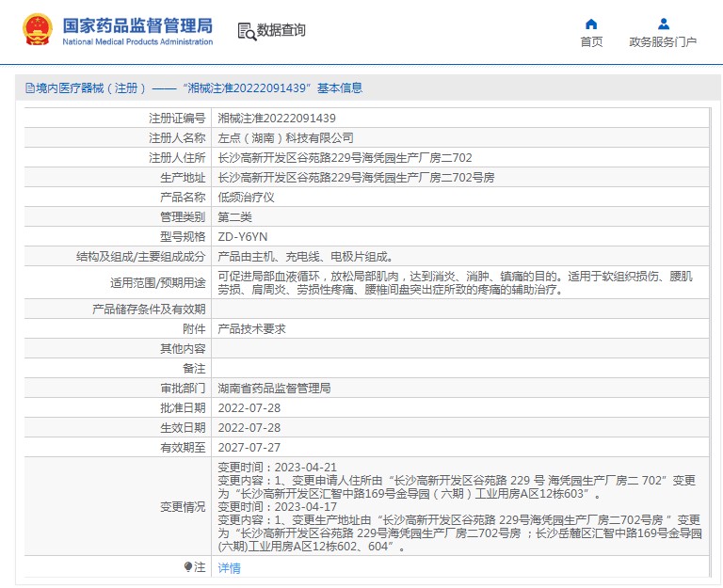The width and height of the screenshot is (723, 588).
Task: Click the 审批部门 label
Action: coord(183,389)
